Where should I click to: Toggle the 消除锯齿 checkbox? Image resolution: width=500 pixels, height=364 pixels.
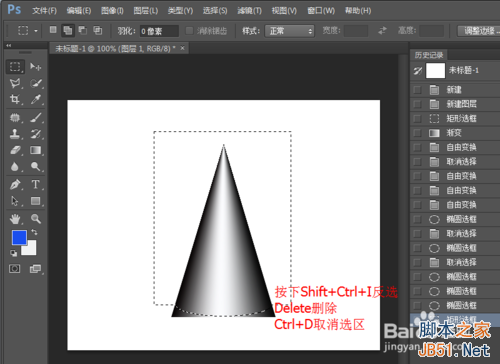[189, 31]
